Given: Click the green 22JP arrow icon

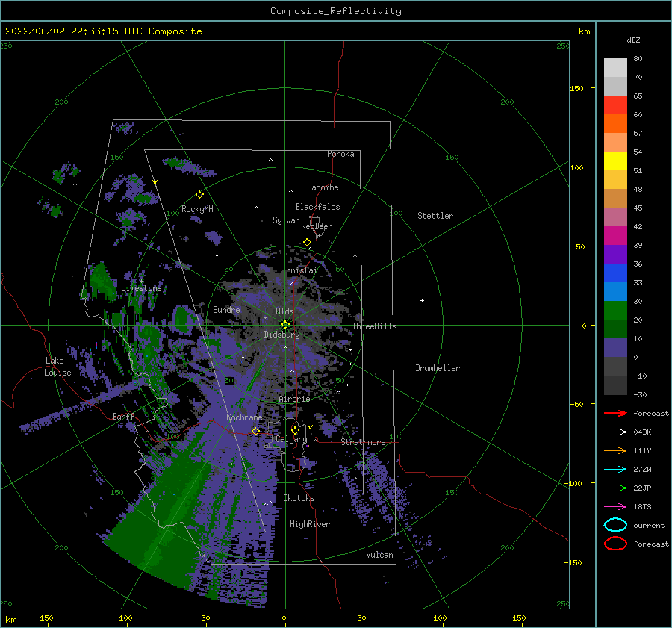Looking at the screenshot, I should (x=615, y=488).
